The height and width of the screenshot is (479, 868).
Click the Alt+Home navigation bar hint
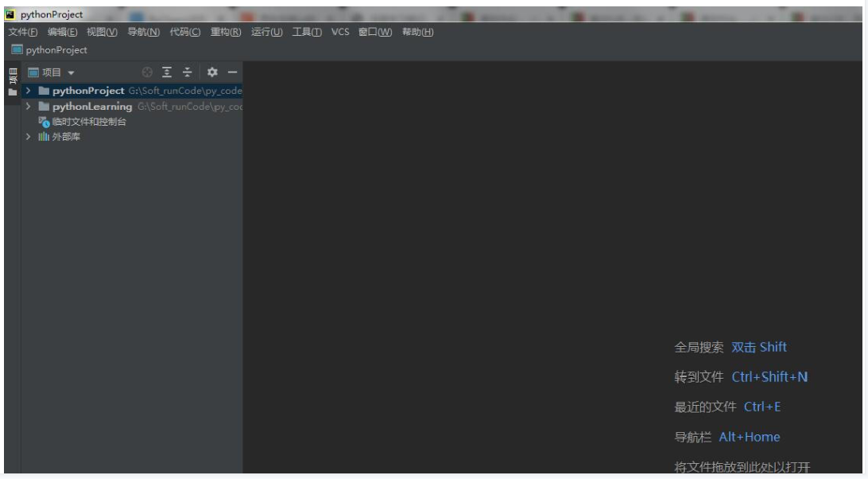point(749,437)
